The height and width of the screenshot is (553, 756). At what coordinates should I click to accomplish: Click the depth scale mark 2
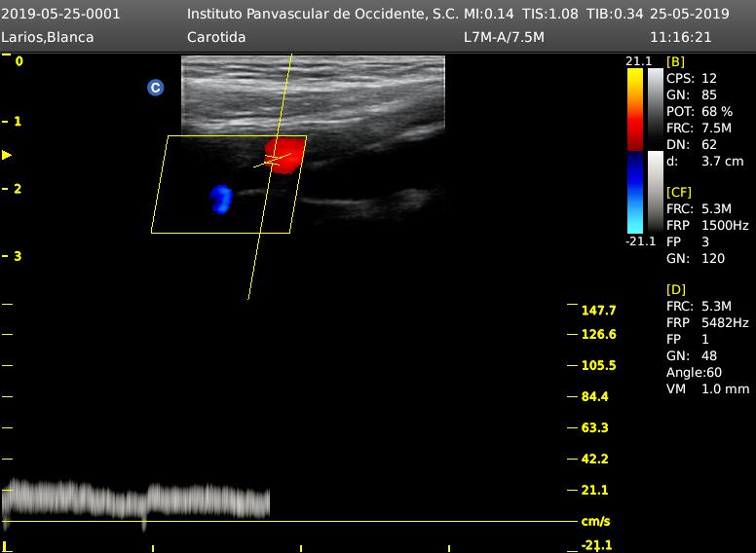(18, 189)
